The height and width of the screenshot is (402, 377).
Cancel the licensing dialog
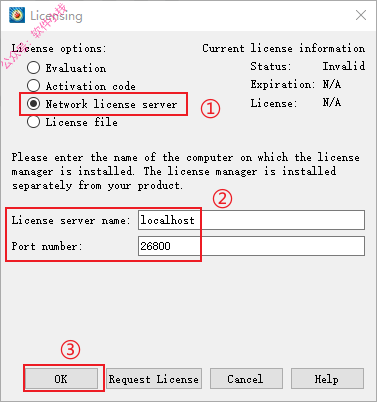(246, 379)
